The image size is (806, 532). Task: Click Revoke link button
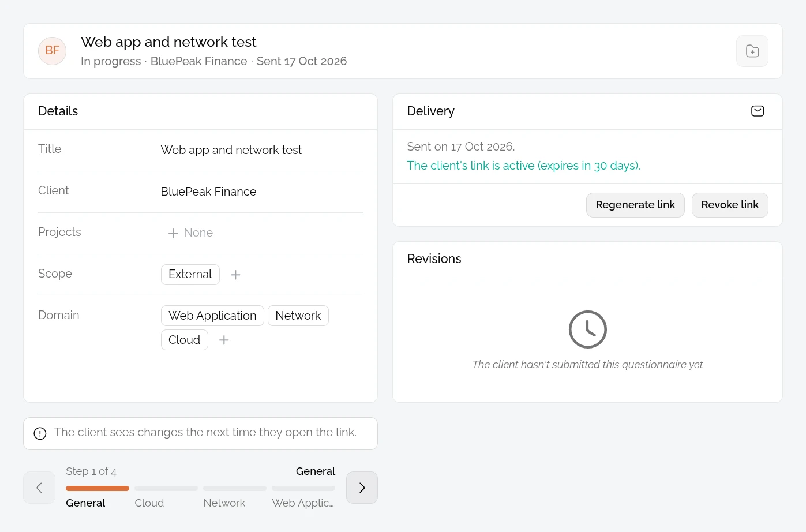click(730, 205)
